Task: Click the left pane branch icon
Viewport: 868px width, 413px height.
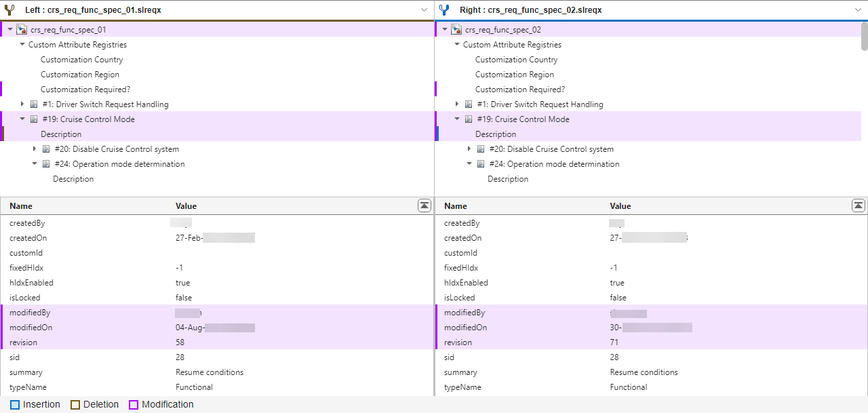Action: [9, 10]
